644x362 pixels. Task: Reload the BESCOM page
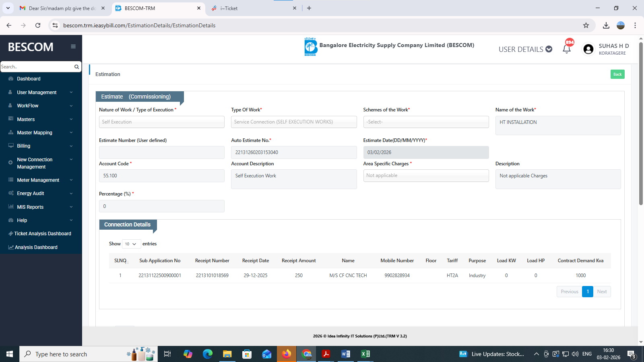(38, 25)
